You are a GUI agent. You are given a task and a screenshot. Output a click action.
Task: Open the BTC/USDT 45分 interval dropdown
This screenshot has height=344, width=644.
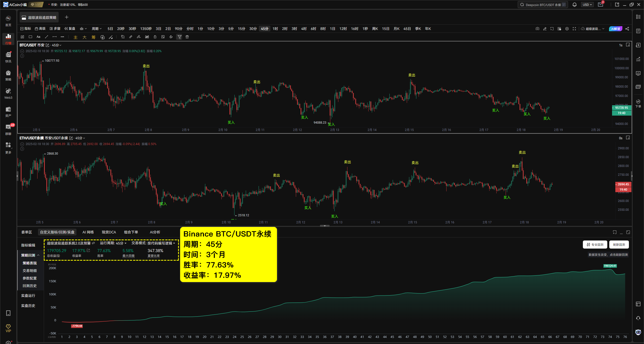click(57, 45)
